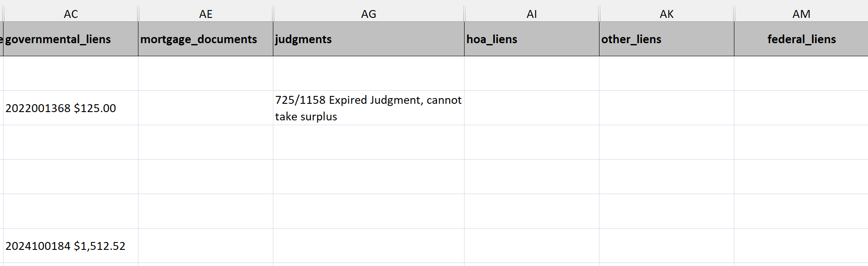Select the judgments header cell
Image resolution: width=868 pixels, height=266 pixels.
369,39
